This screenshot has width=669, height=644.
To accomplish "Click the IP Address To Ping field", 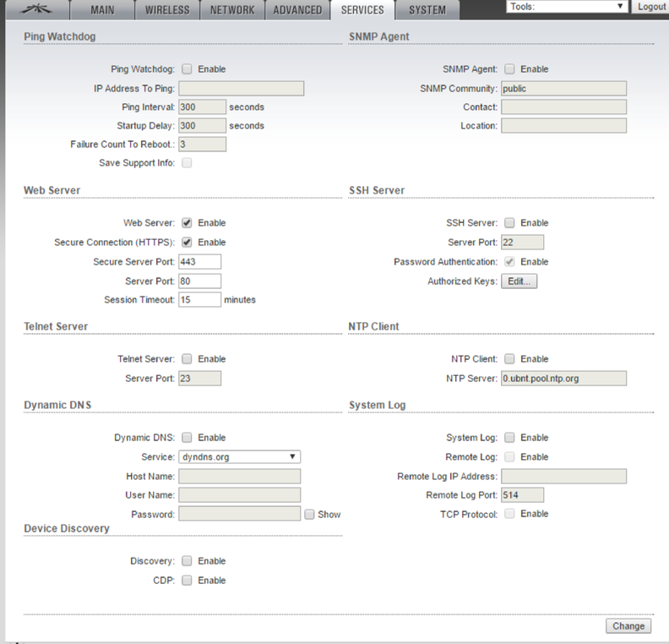I will 241,89.
